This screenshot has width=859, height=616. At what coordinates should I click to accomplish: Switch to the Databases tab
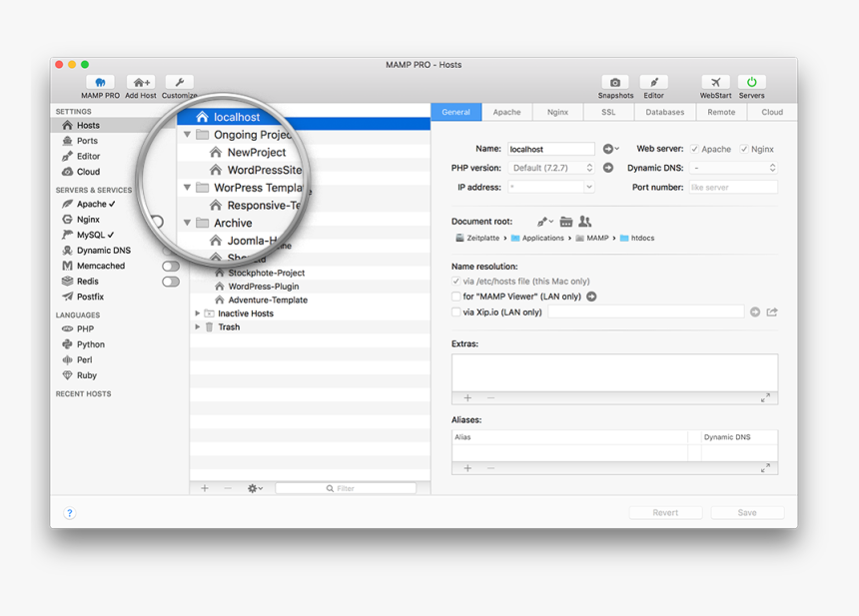point(665,112)
